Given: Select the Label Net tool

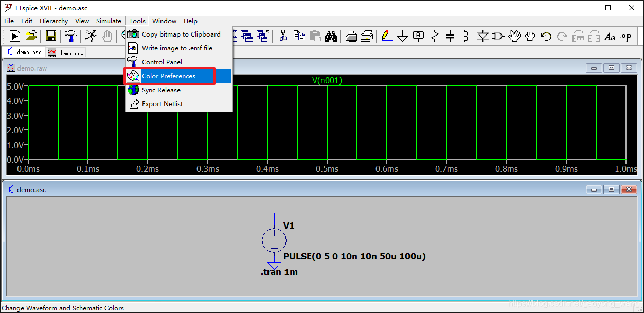Looking at the screenshot, I should point(419,36).
